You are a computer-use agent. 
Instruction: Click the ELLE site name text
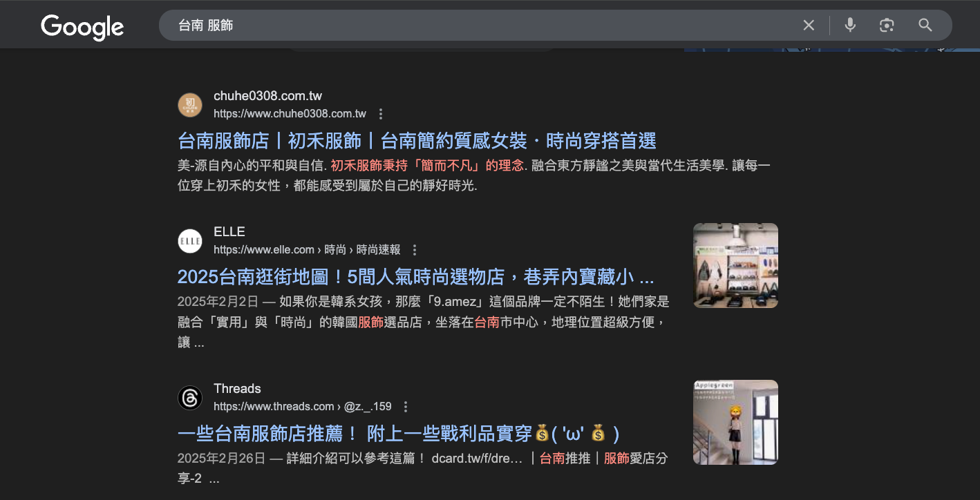[x=229, y=232]
